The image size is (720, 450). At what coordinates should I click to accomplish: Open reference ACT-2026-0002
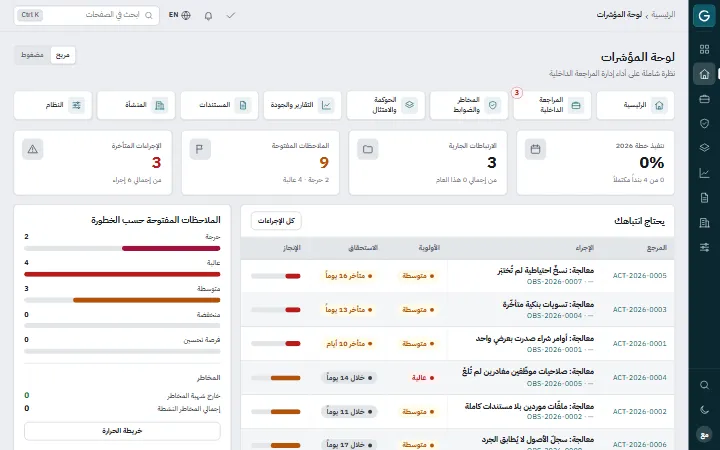[x=639, y=411]
